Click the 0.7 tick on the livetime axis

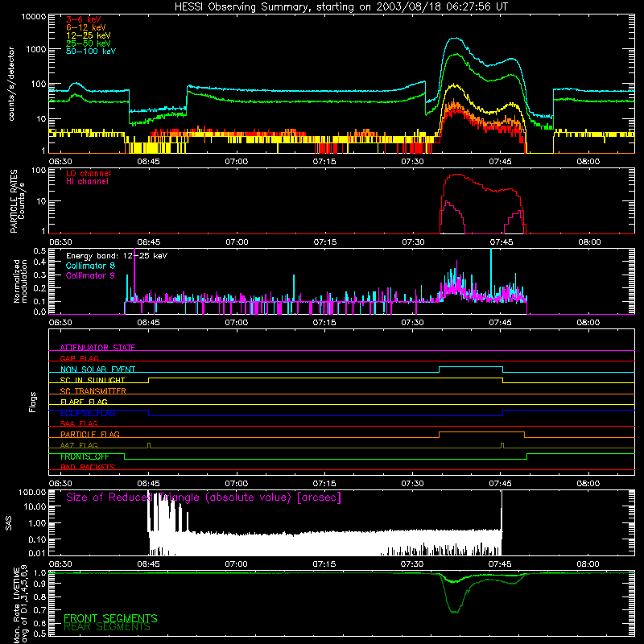click(x=39, y=610)
